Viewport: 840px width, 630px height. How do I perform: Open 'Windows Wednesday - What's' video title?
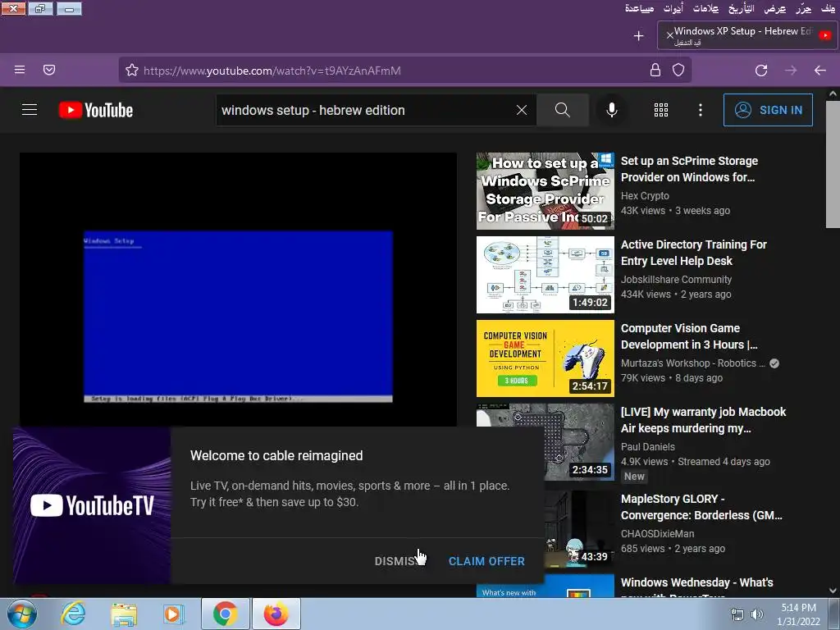point(696,582)
